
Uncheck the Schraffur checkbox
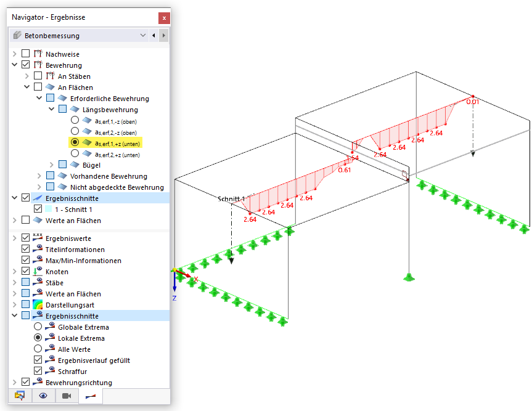[38, 371]
